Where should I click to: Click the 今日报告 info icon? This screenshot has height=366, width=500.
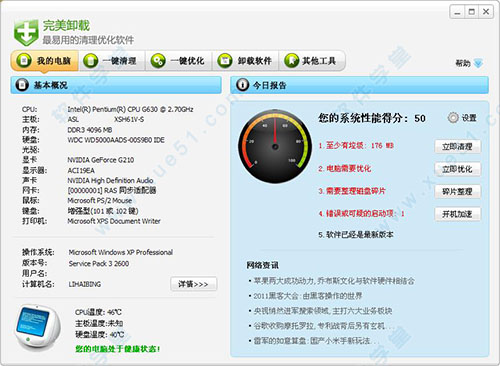[242, 85]
